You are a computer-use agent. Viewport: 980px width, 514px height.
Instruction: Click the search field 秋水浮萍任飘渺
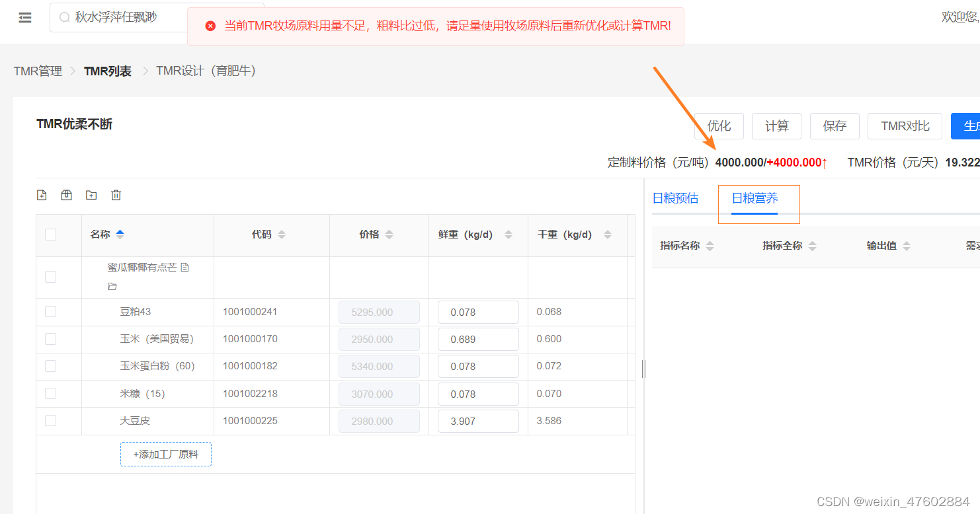pyautogui.click(x=157, y=17)
